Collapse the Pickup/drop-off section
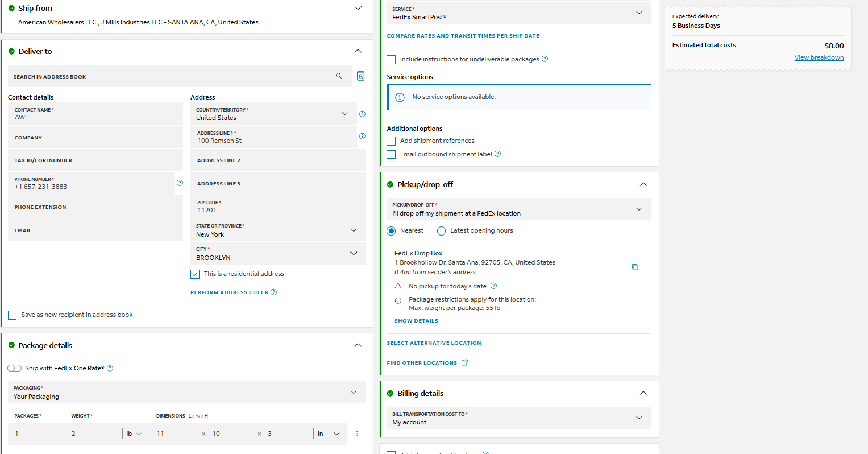The width and height of the screenshot is (868, 454). click(x=643, y=184)
